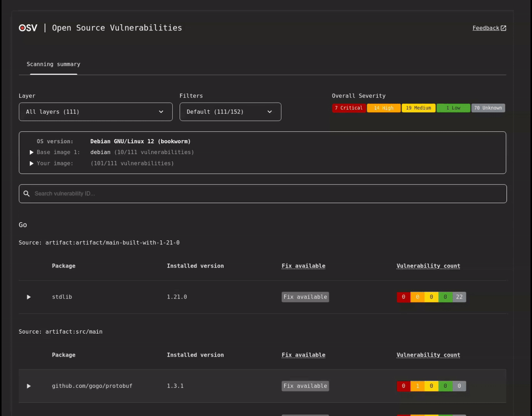
Task: Switch to the Scanning summary tab
Action: (53, 64)
